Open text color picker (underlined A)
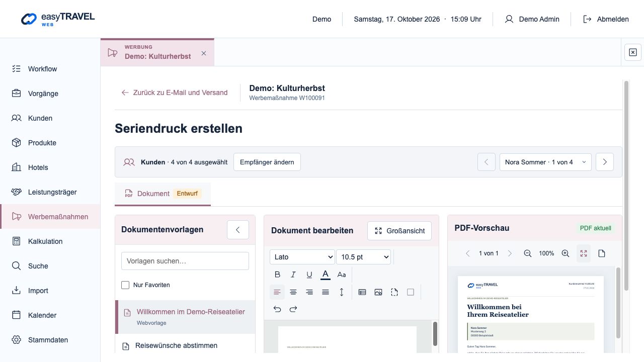 coord(326,275)
